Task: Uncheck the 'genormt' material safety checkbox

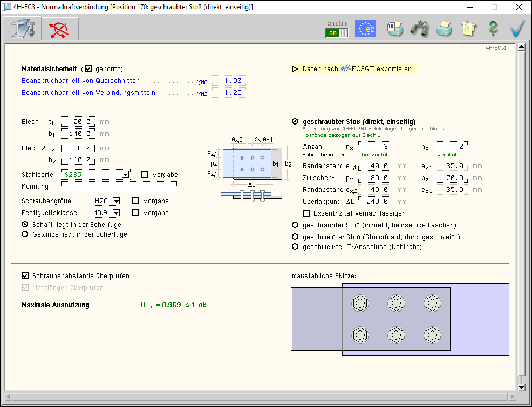Action: 89,69
